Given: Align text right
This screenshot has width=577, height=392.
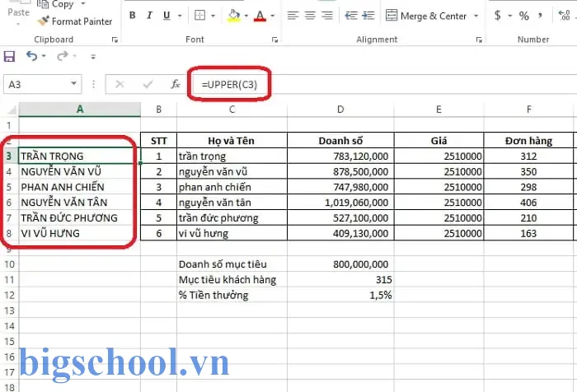Looking at the screenshot, I should click(x=327, y=16).
